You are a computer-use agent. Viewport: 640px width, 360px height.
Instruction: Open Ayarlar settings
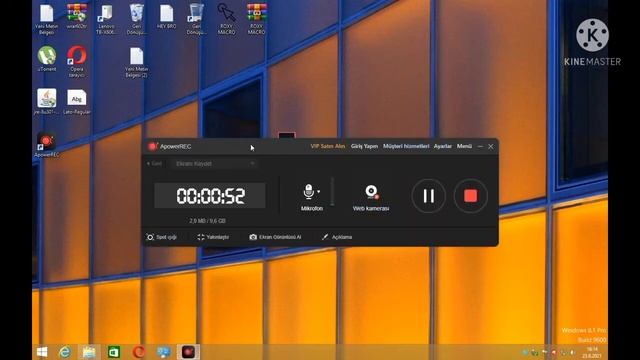coord(442,146)
